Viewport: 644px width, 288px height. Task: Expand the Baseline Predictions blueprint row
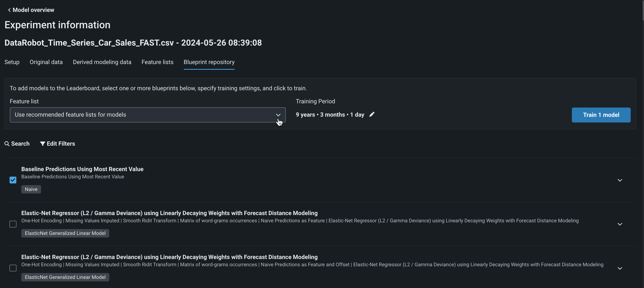[x=619, y=180]
